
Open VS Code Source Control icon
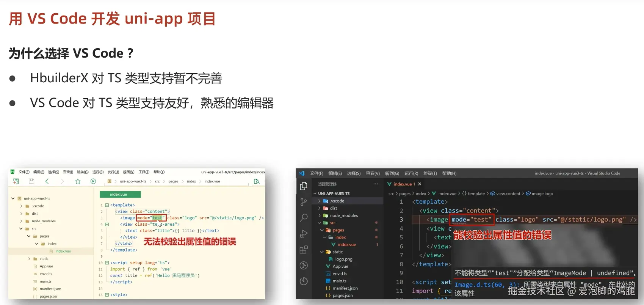[x=304, y=202]
